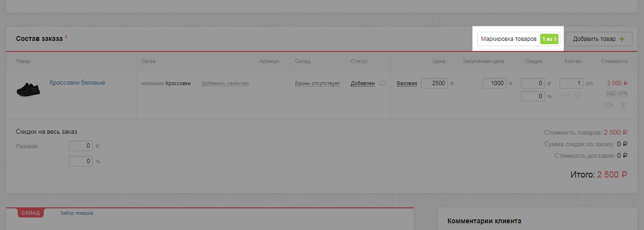Viewport: 644px width, 230px height.
Task: Click the Стоимость доставки line
Action: tap(591, 155)
